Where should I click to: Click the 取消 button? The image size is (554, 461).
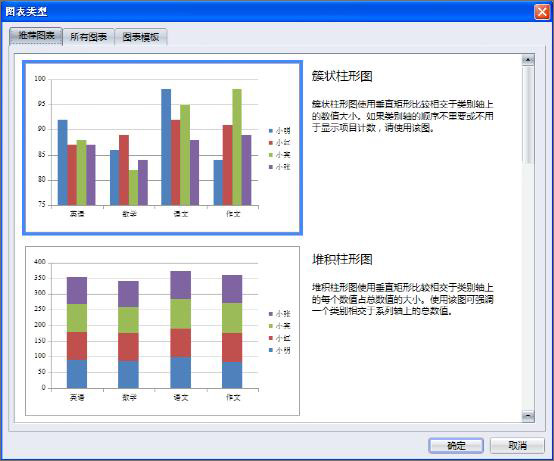(x=517, y=445)
